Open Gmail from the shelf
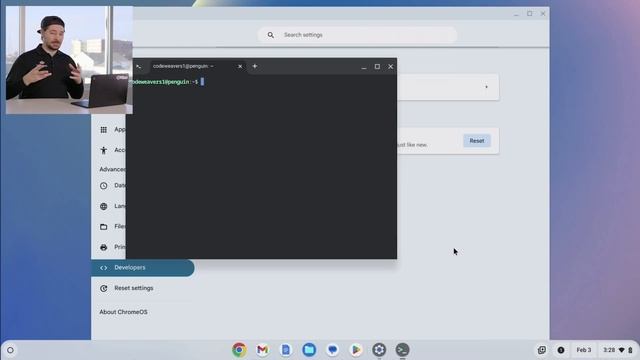This screenshot has width=640, height=360. [x=262, y=350]
